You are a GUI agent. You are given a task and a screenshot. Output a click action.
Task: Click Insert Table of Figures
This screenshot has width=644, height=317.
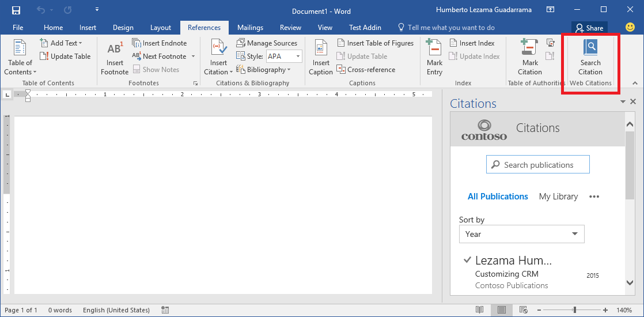tap(376, 43)
